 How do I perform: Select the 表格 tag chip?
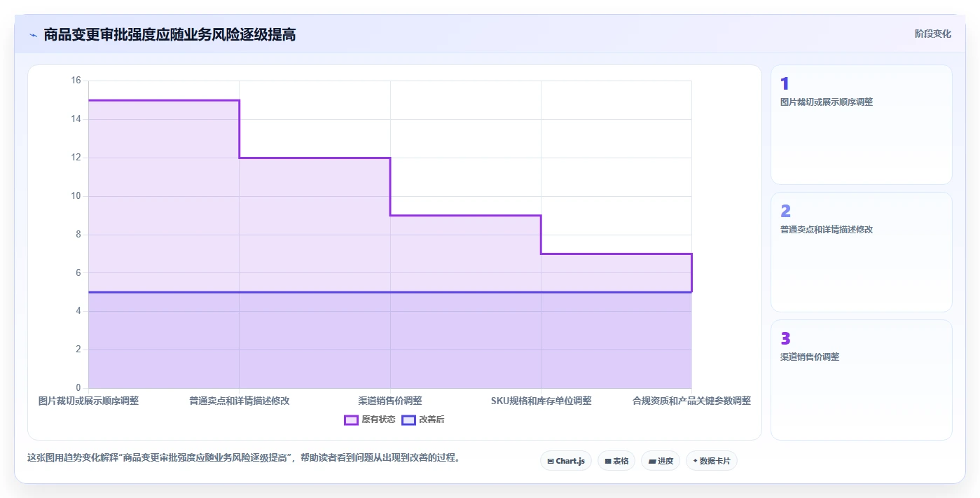coord(616,461)
